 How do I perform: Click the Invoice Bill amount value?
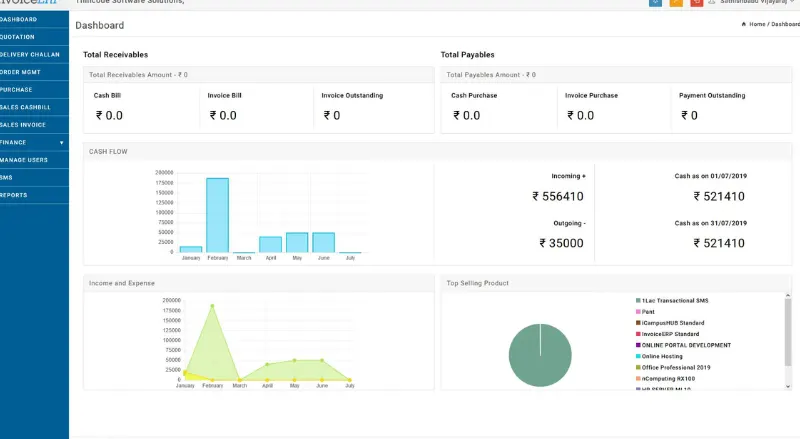tap(223, 115)
